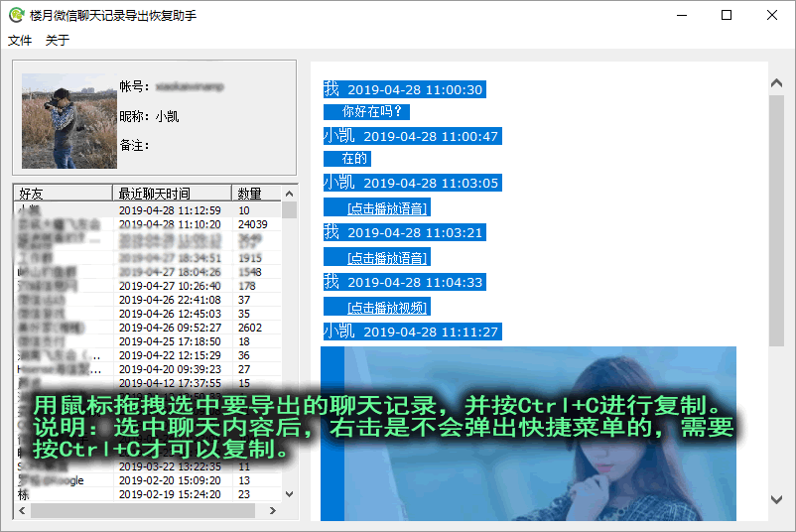Click the message count 2602 cell
796x532 pixels.
(250, 328)
